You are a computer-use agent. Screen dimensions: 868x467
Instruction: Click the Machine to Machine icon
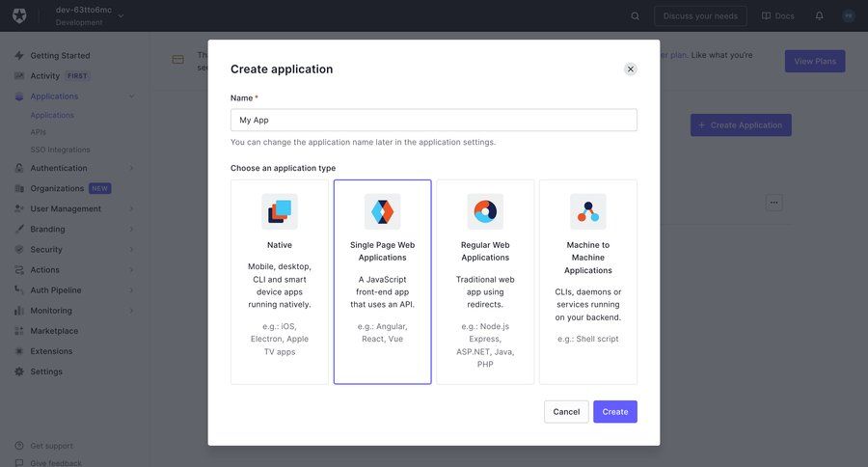[588, 211]
